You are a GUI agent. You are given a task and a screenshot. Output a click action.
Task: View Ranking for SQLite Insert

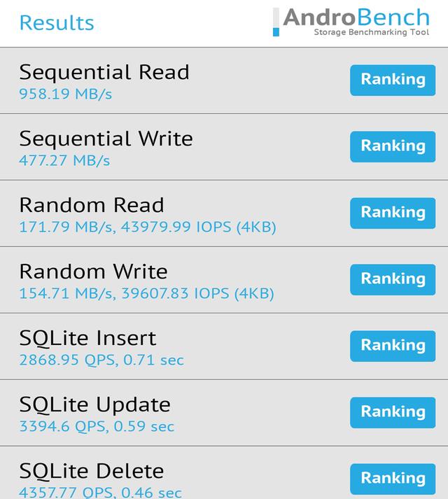pyautogui.click(x=392, y=346)
